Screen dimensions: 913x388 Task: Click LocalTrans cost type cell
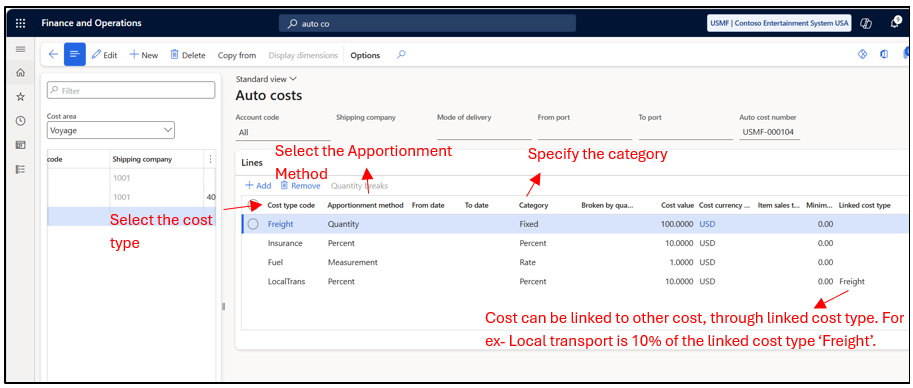[x=286, y=281]
